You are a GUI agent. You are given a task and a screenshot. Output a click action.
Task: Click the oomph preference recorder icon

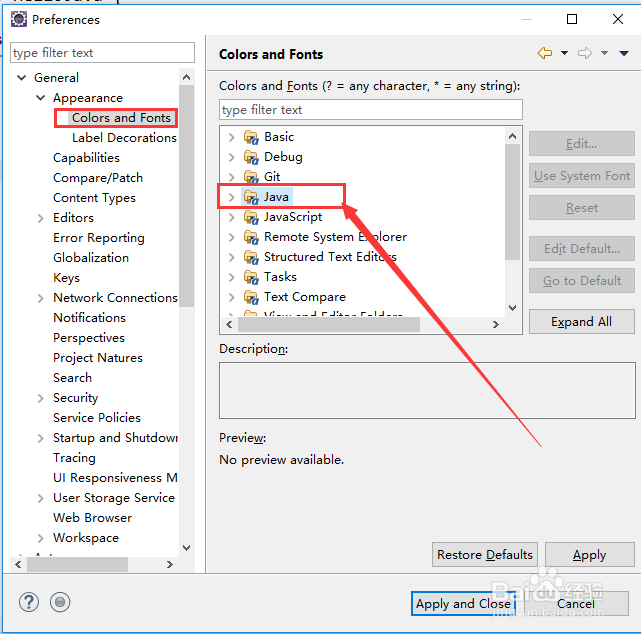tap(60, 602)
